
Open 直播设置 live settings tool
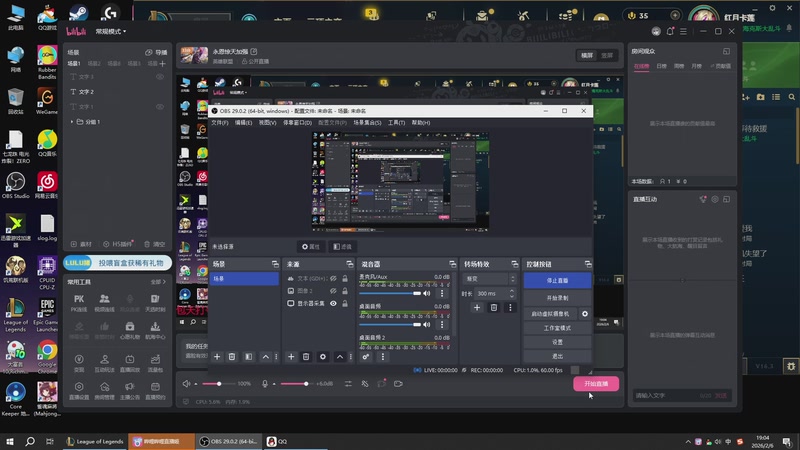coord(79,391)
